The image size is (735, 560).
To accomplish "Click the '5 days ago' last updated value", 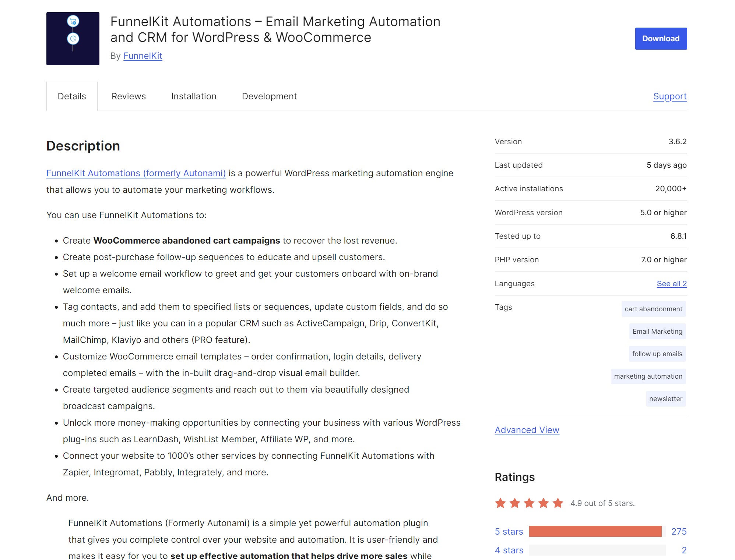I will (x=667, y=165).
